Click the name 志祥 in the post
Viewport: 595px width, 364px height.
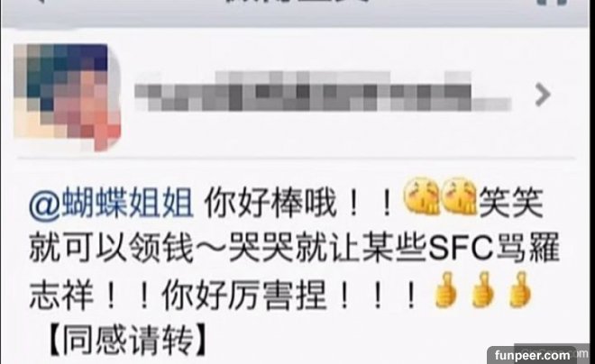(62, 295)
